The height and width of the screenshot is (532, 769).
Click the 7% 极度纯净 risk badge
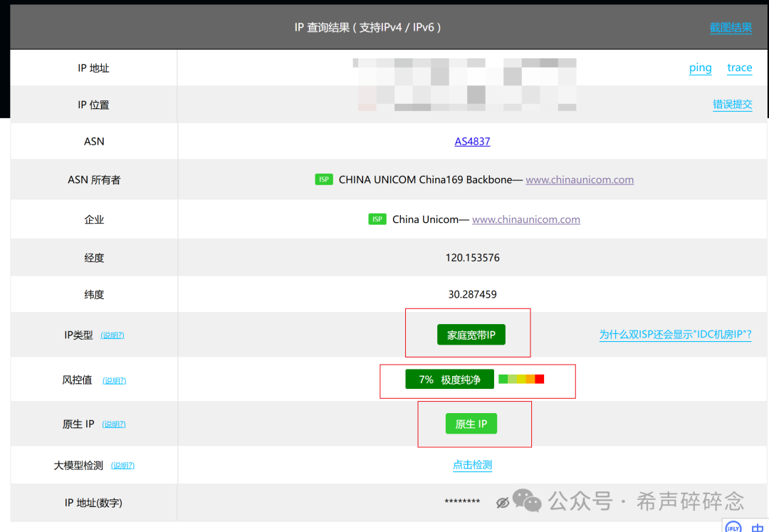pos(449,379)
